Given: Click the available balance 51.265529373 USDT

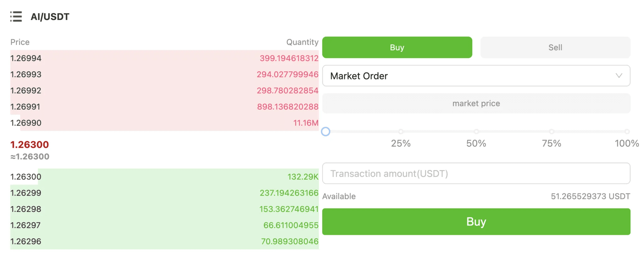Looking at the screenshot, I should click(590, 196).
